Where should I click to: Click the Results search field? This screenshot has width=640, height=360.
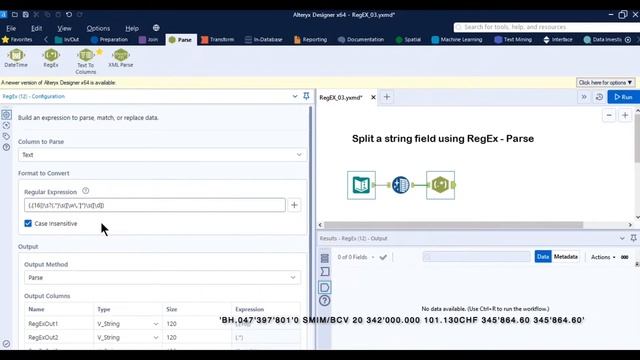pyautogui.click(x=476, y=257)
